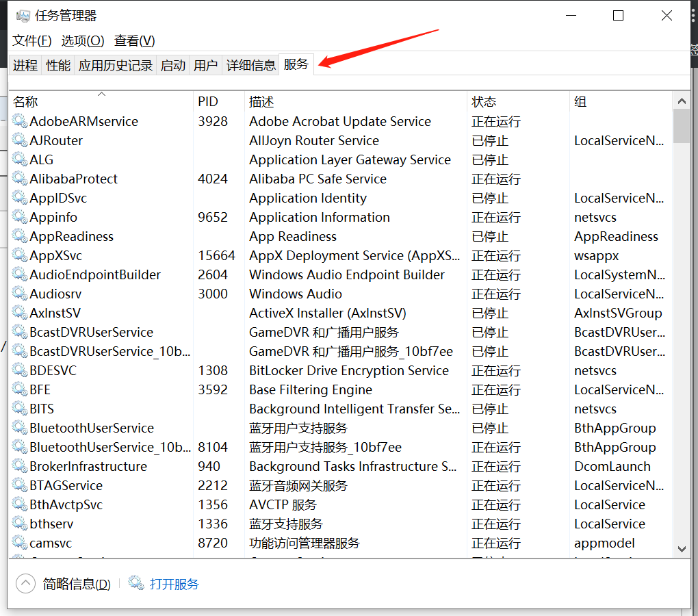This screenshot has width=698, height=616.
Task: Click the camsvc service icon
Action: [x=20, y=543]
